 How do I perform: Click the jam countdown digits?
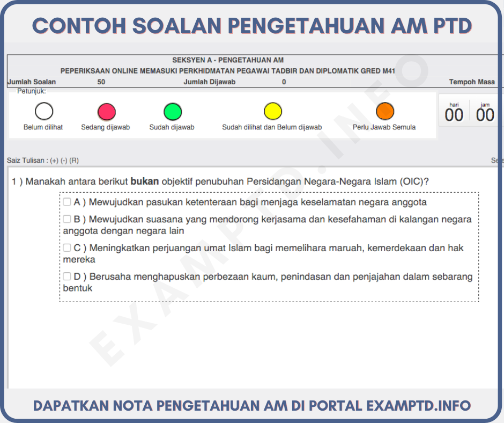point(485,115)
